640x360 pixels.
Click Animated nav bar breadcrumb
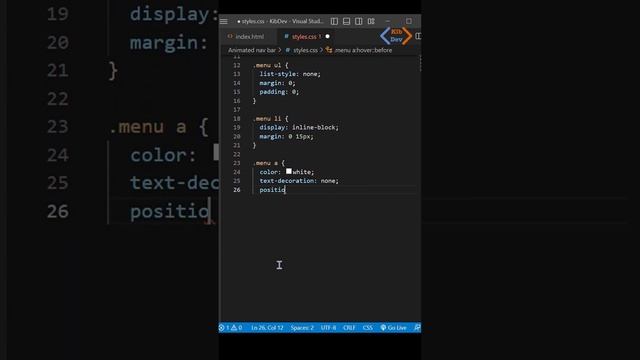252,50
